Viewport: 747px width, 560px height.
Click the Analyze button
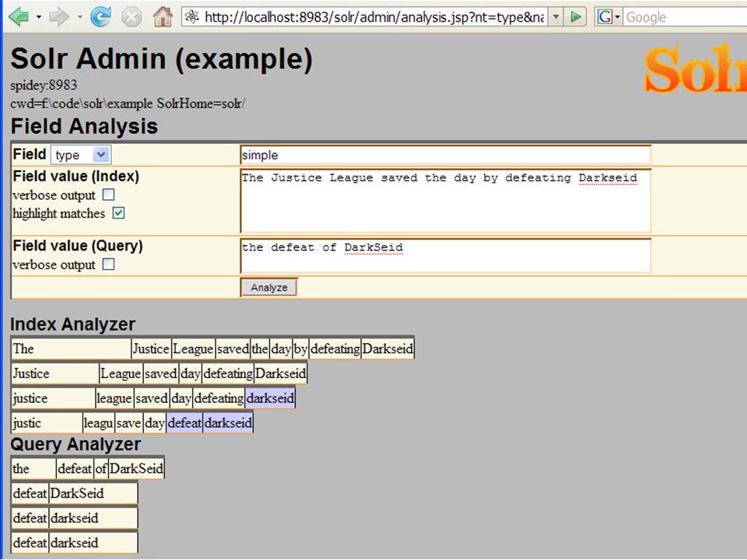click(x=268, y=287)
